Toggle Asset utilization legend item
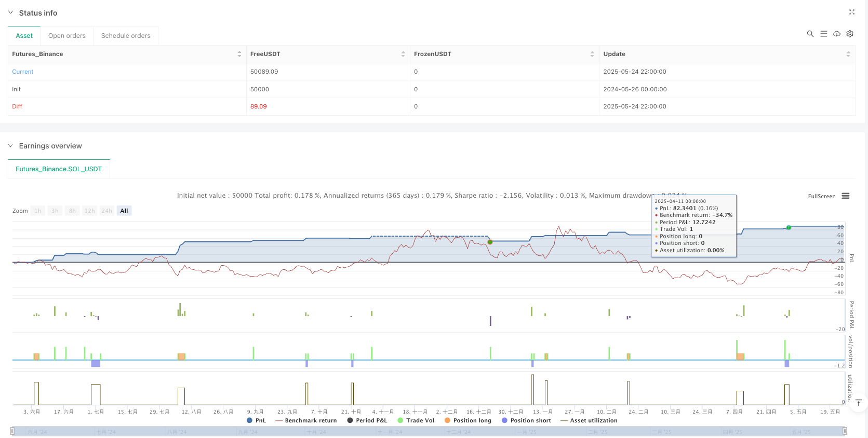This screenshot has height=438, width=868. pos(589,420)
